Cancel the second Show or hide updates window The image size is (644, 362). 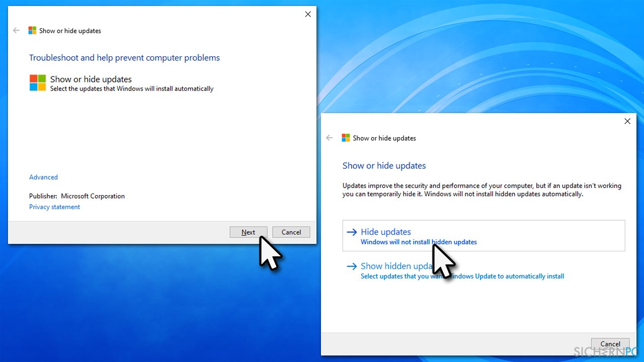[610, 344]
